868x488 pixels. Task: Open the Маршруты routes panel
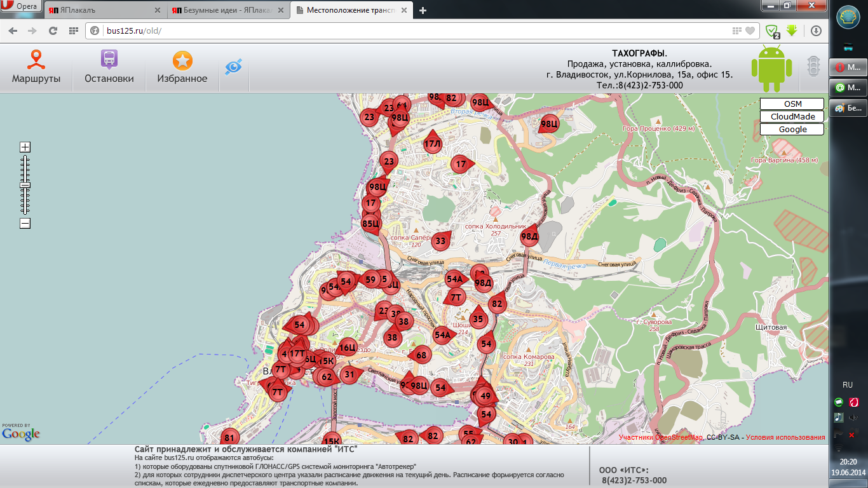36,68
